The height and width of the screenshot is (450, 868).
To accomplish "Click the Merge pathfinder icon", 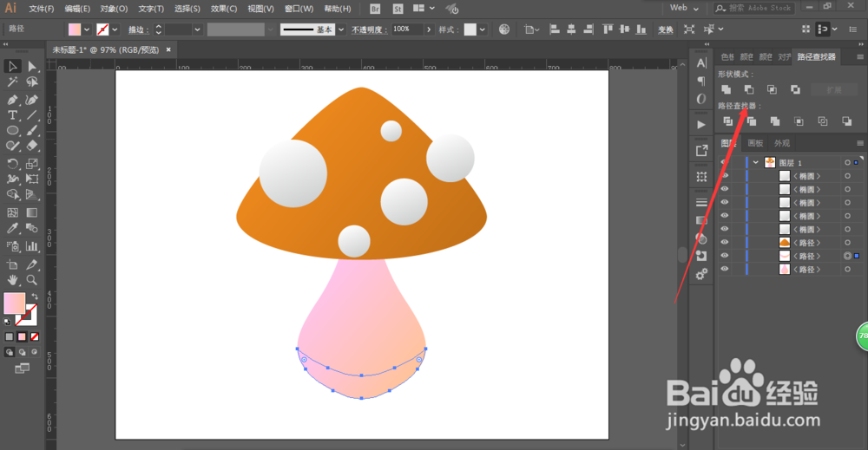I will coord(775,121).
